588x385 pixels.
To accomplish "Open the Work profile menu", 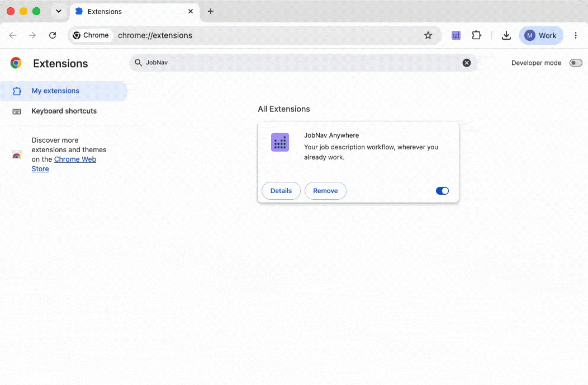I will [540, 35].
